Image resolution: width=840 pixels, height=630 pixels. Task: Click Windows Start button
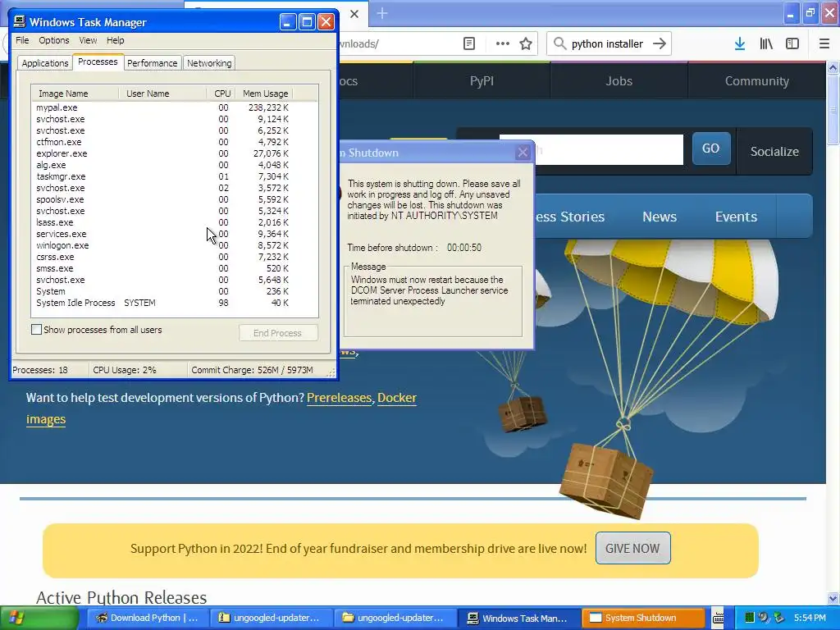tap(39, 619)
